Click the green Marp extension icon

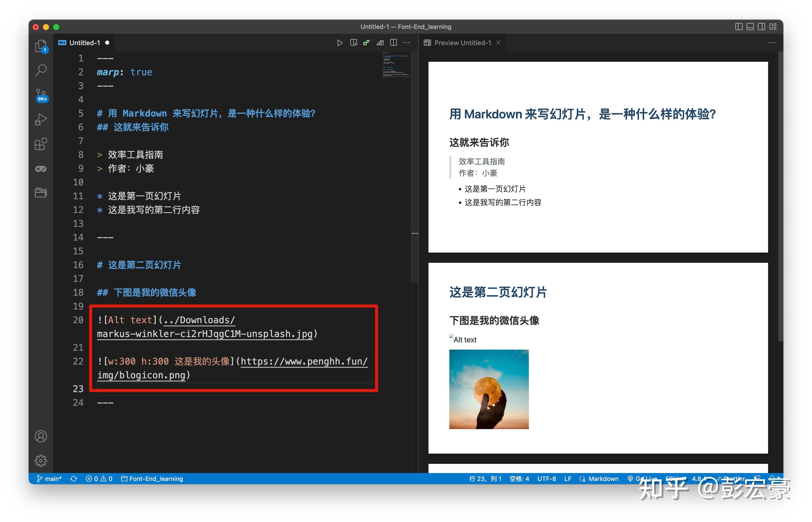click(366, 43)
